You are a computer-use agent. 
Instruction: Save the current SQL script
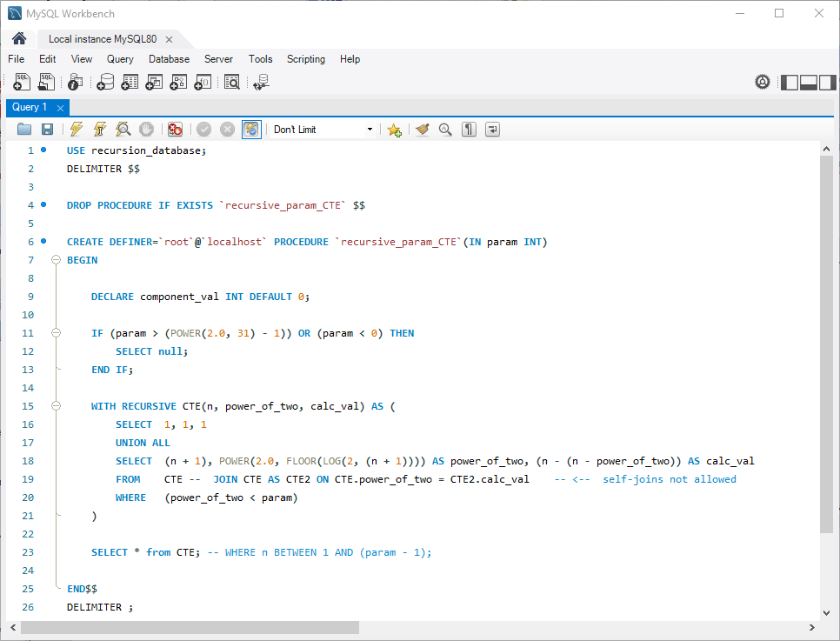coord(47,129)
